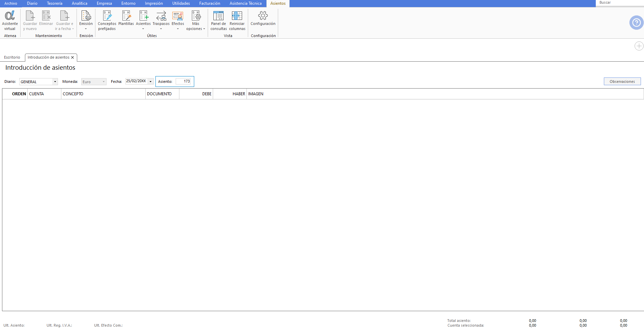Expand the Traspasos dropdown arrow
Screen dimensions: 644x330
[x=161, y=29]
